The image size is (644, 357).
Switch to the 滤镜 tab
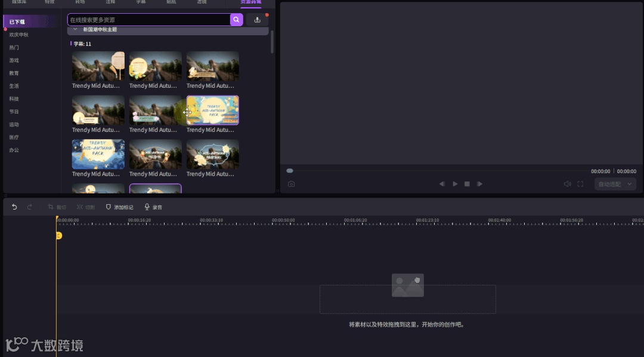pos(202,2)
